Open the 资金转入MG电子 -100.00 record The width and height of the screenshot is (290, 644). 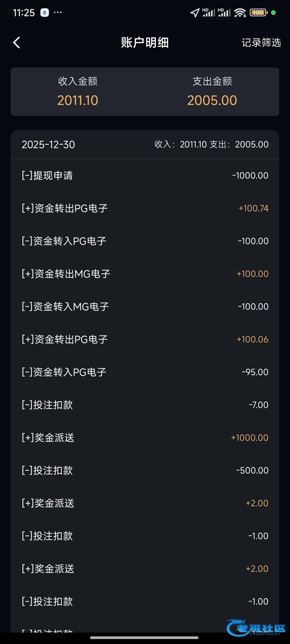tap(145, 306)
